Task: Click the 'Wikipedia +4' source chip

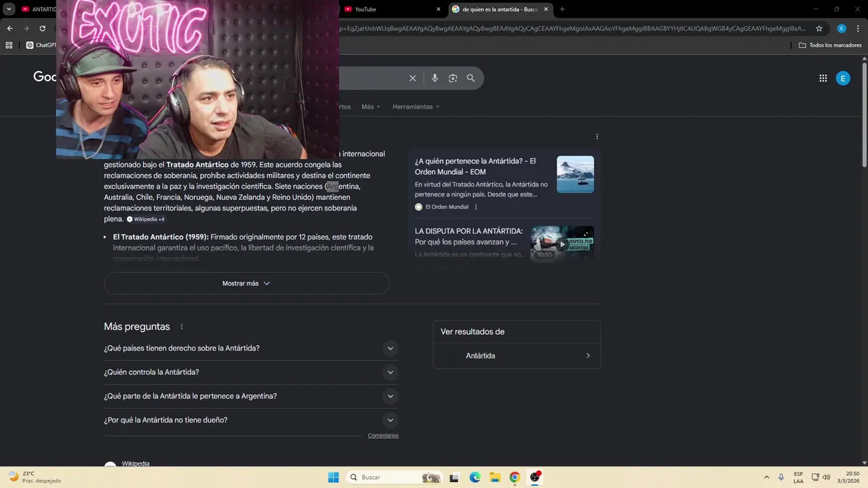Action: click(x=146, y=220)
